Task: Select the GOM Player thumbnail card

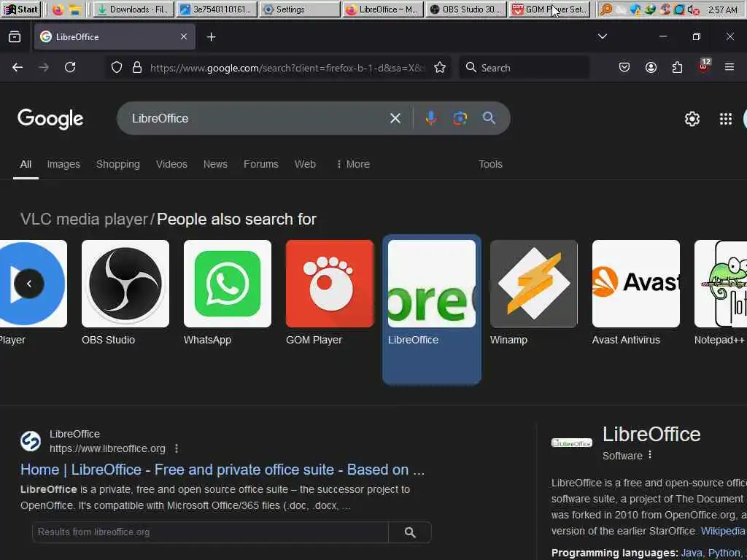Action: click(x=330, y=292)
